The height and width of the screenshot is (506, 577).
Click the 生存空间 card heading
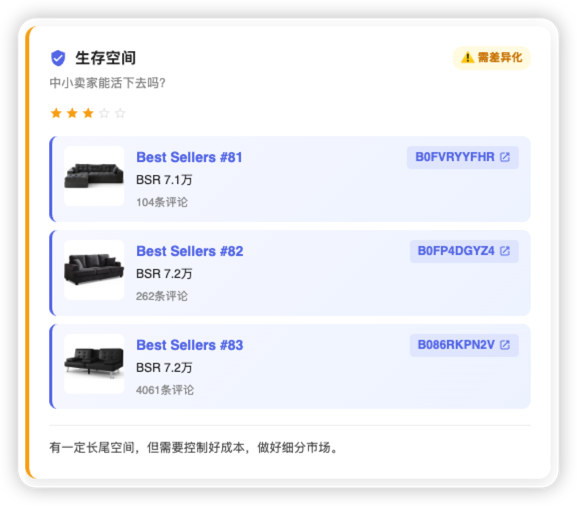(106, 58)
